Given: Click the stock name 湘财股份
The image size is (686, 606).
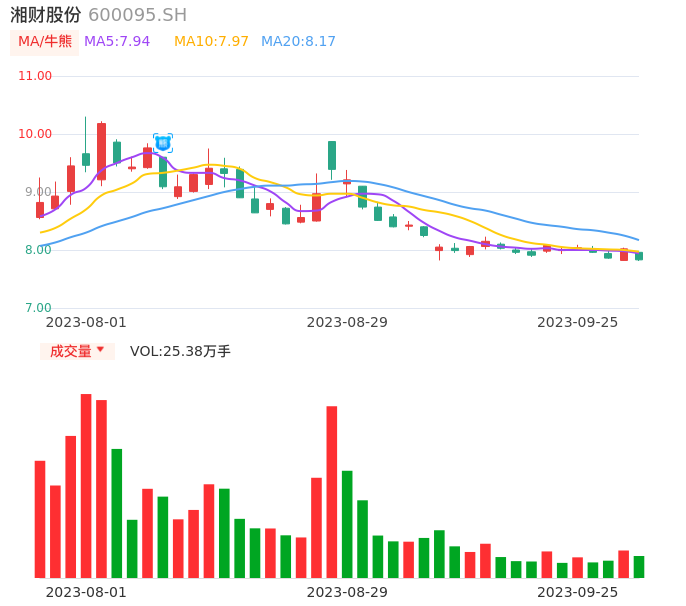Looking at the screenshot, I should coord(46,15).
